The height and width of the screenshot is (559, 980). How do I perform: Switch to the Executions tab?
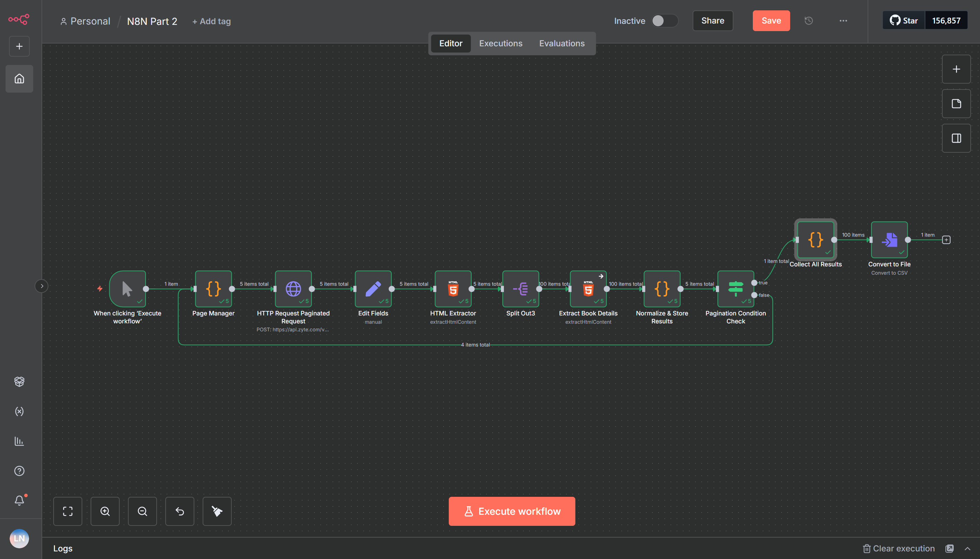501,44
